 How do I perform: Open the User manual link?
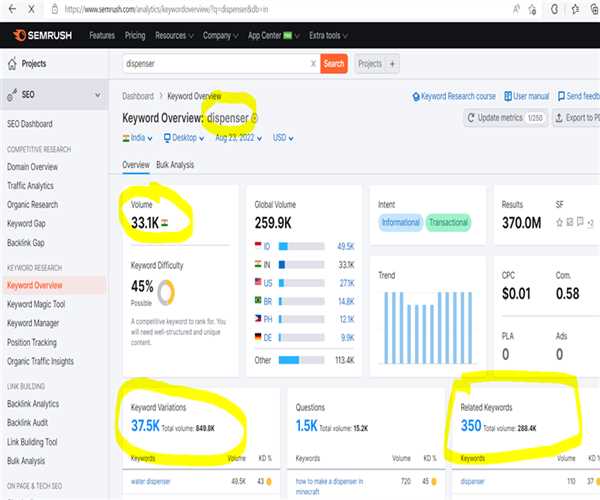pyautogui.click(x=532, y=97)
